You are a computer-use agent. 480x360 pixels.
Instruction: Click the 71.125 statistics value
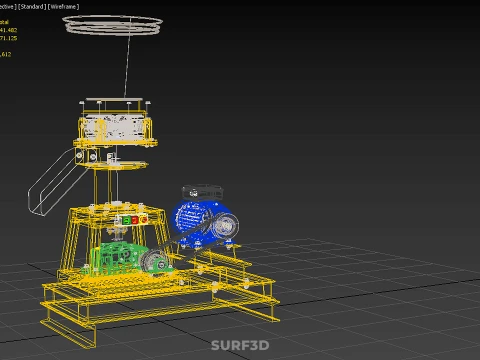click(x=8, y=38)
